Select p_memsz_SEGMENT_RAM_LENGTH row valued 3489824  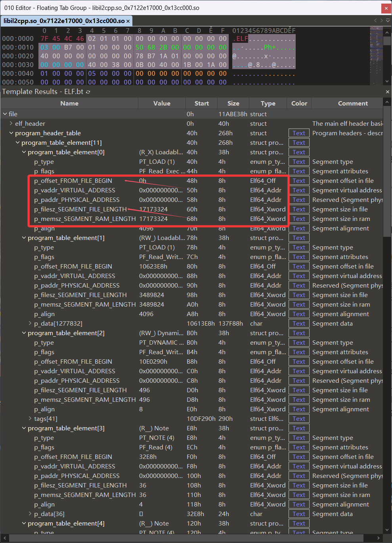point(192,305)
